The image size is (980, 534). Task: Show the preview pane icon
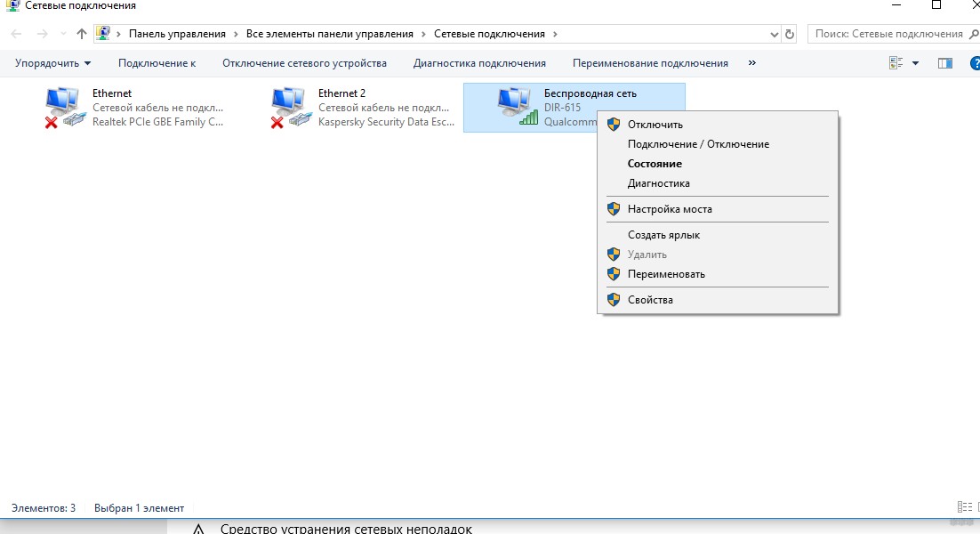click(945, 63)
